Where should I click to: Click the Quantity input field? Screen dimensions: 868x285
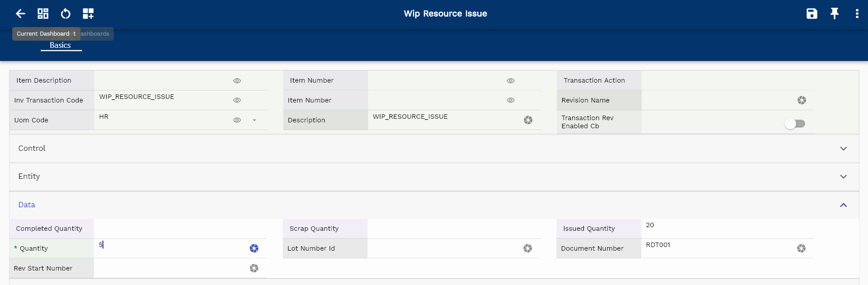tap(172, 248)
